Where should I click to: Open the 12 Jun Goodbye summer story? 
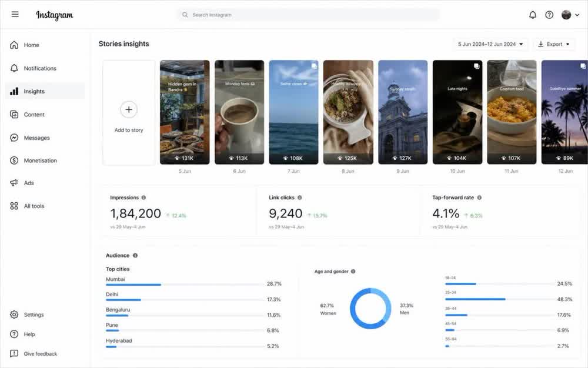564,112
